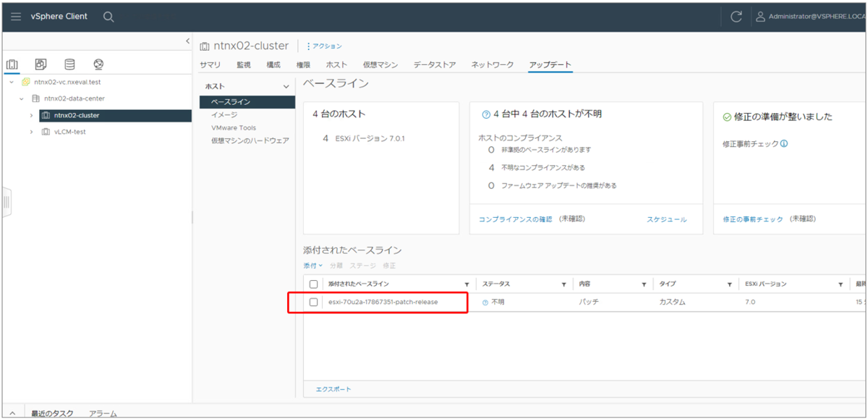
Task: Click the コンプライアンスの確認 link
Action: click(x=515, y=219)
